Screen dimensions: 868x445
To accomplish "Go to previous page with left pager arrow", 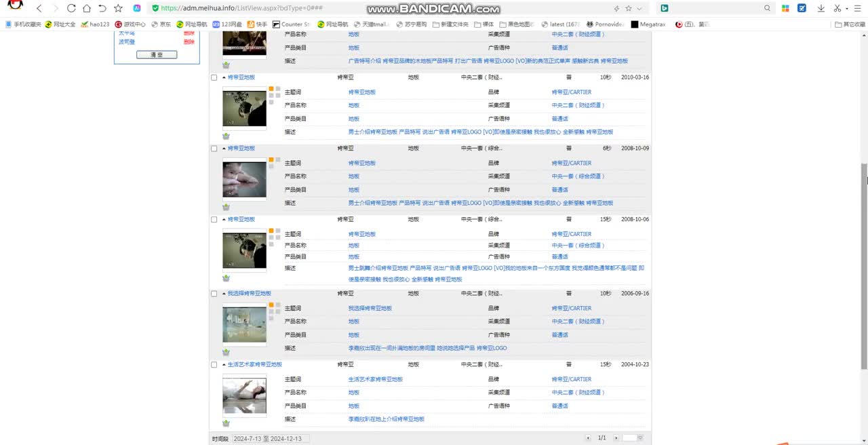I will (x=588, y=438).
